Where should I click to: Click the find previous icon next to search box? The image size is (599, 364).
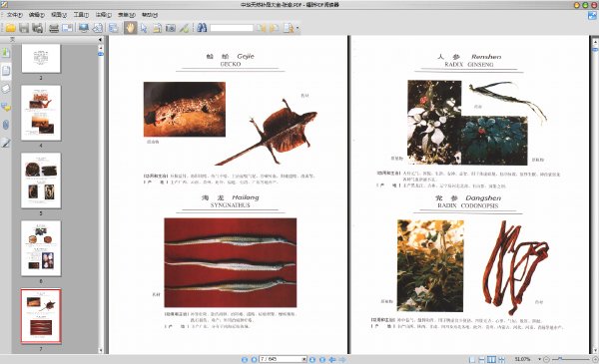pos(262,28)
